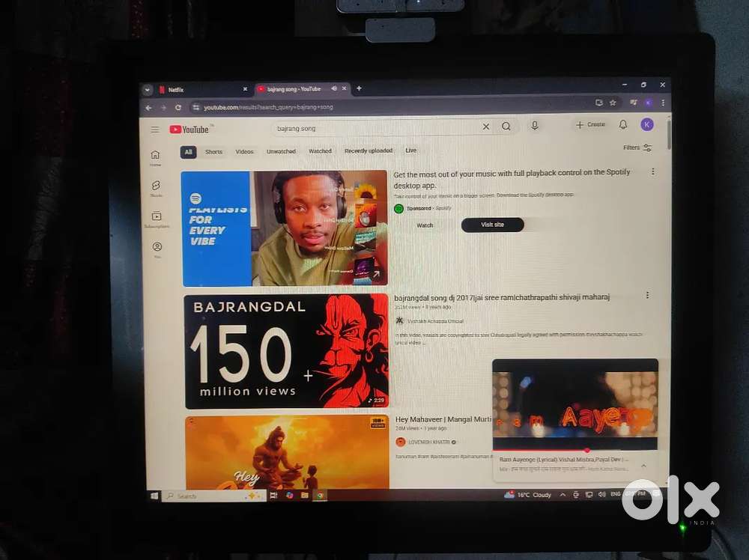
Task: Open the LOVENISH KHATRI channel link
Action: [x=431, y=442]
